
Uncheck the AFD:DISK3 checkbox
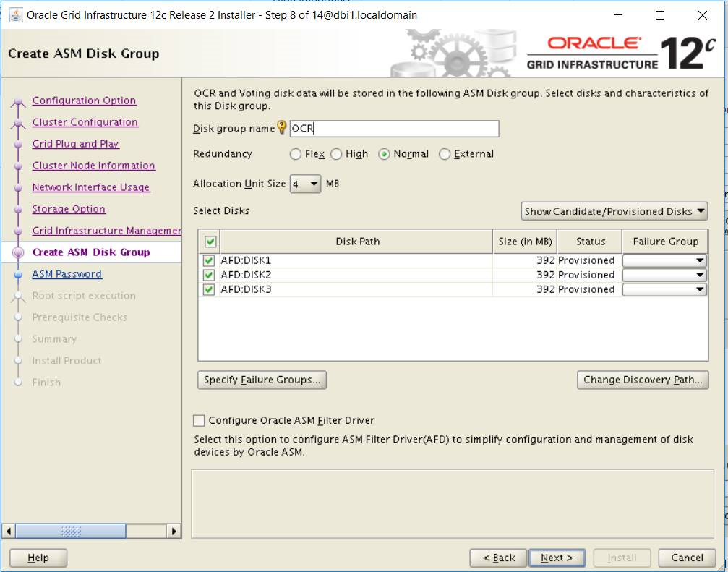(208, 289)
